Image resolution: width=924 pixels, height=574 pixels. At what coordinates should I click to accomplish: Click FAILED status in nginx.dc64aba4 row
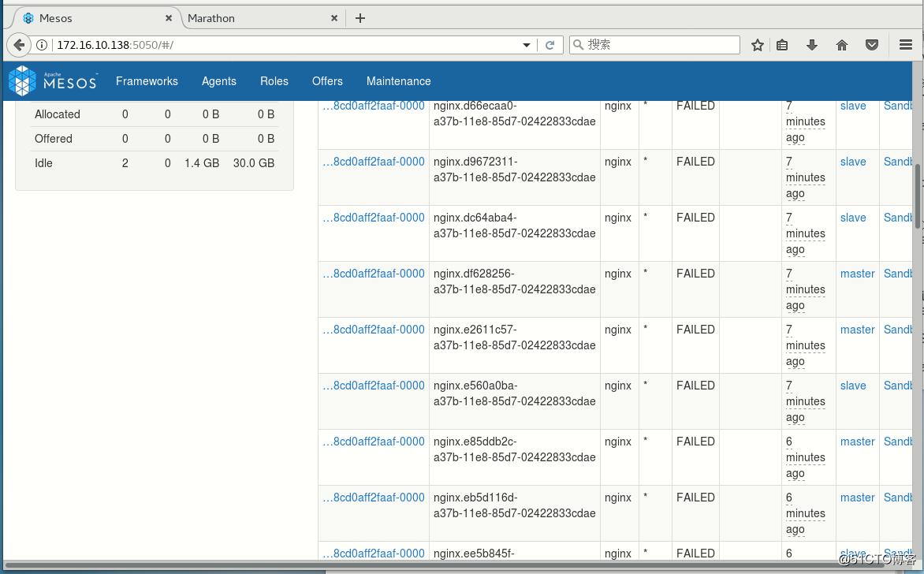click(695, 218)
